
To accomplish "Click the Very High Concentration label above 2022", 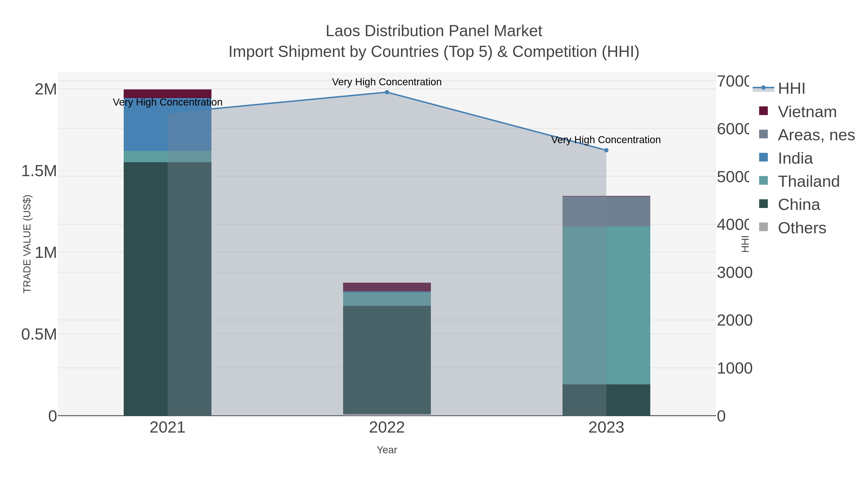I will tap(387, 82).
